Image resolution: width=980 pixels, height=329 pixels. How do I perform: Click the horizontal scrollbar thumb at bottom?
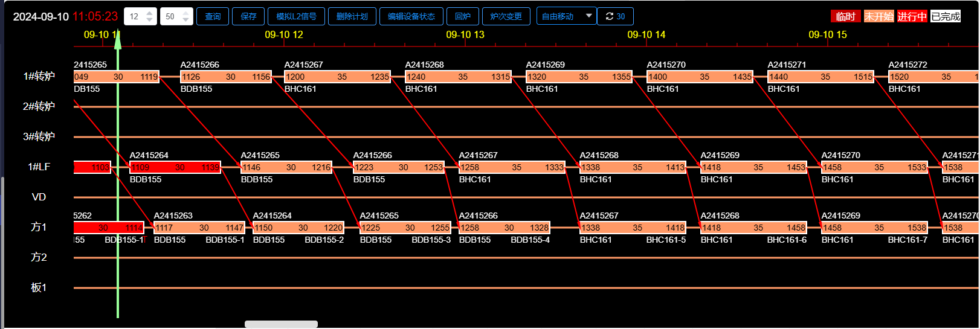click(x=281, y=324)
